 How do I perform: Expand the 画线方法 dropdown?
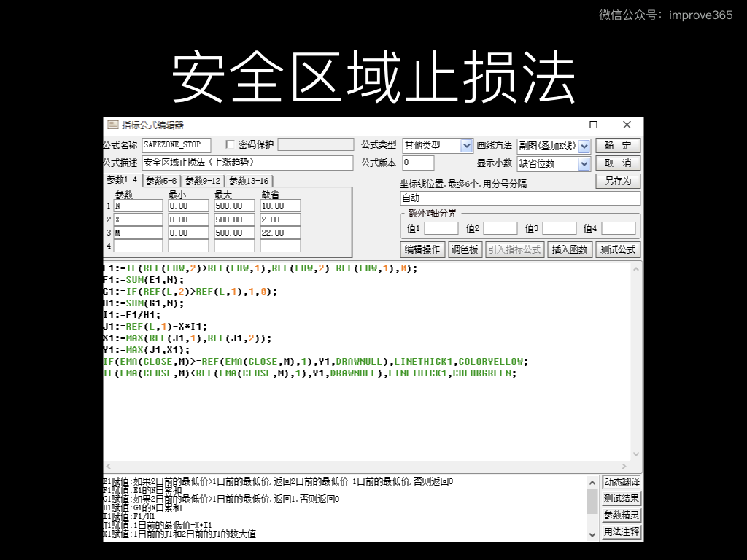pyautogui.click(x=584, y=146)
